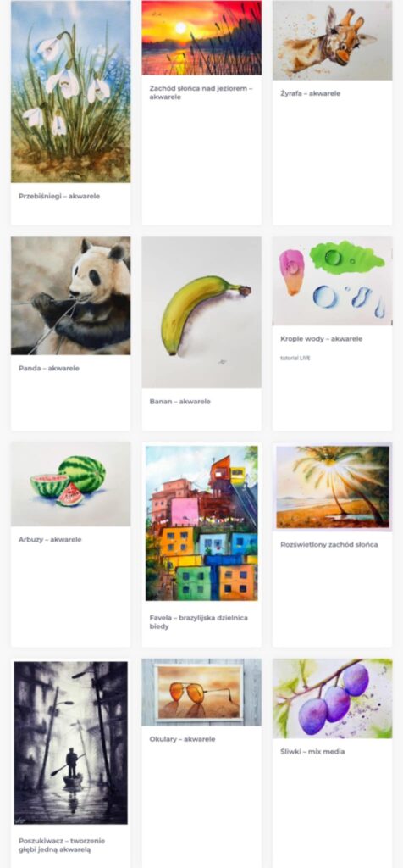
Task: Open the watermelon painting thumbnail
Action: point(71,484)
